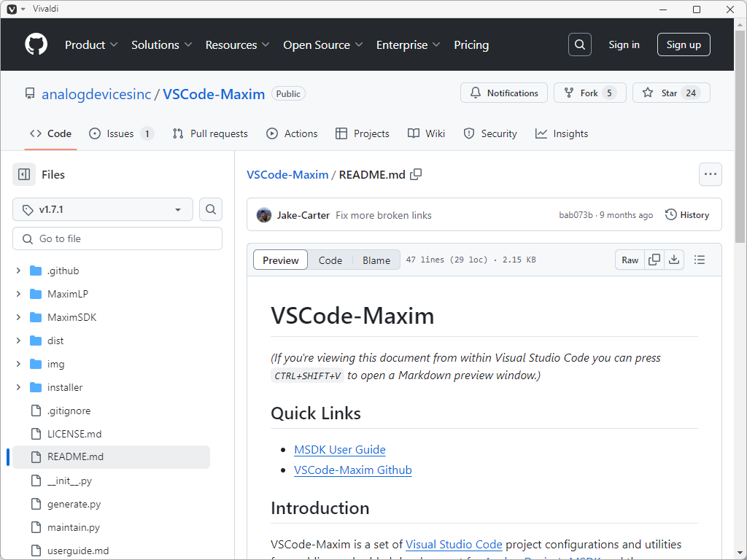
Task: Copy file path next to README.md
Action: coord(416,175)
